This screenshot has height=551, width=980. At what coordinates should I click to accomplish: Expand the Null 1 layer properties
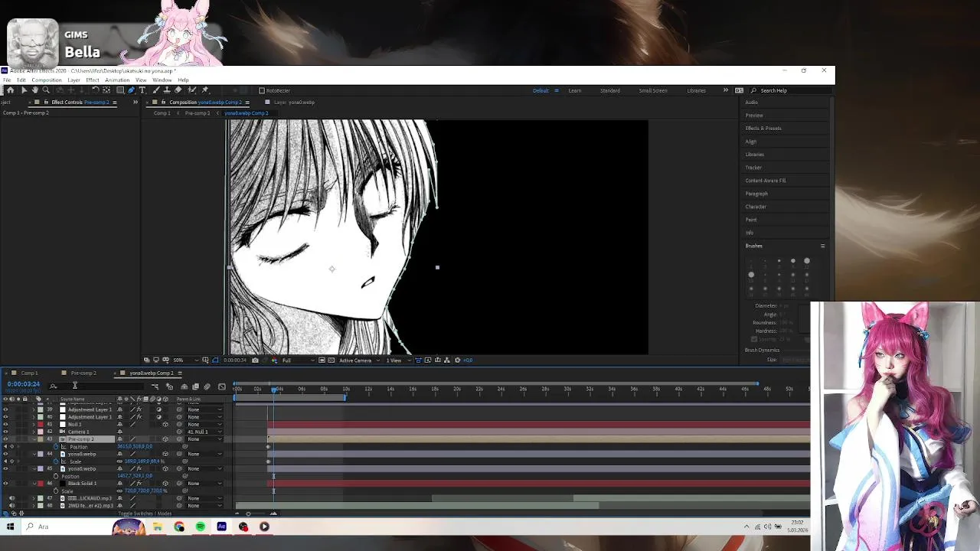coord(34,424)
